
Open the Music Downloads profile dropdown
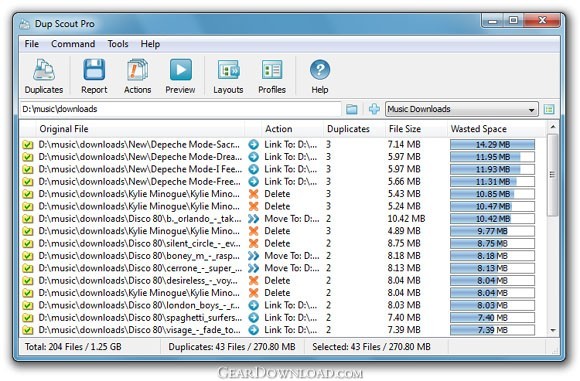point(461,109)
